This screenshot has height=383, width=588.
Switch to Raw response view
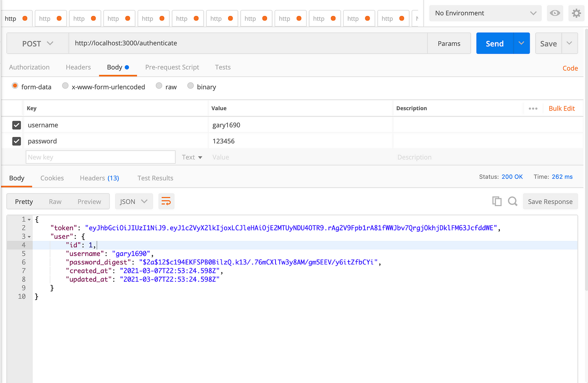click(x=55, y=202)
